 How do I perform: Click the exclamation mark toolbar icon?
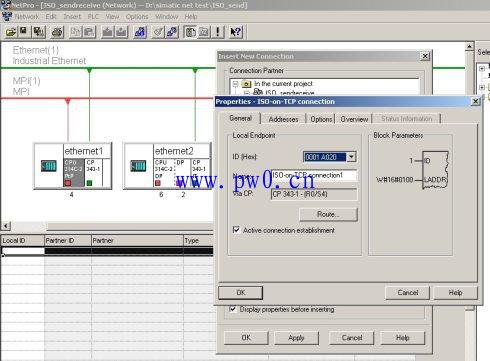coord(218,32)
